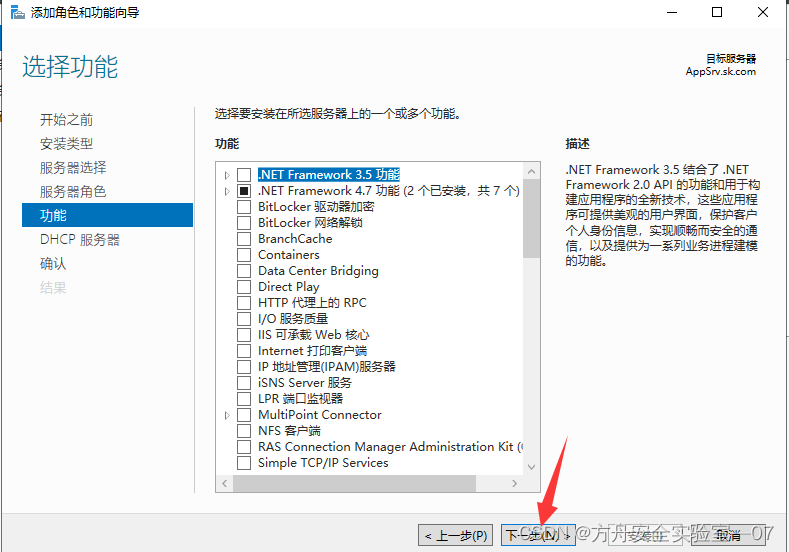Image resolution: width=789 pixels, height=552 pixels.
Task: Check the Containers feature box
Action: (x=244, y=255)
